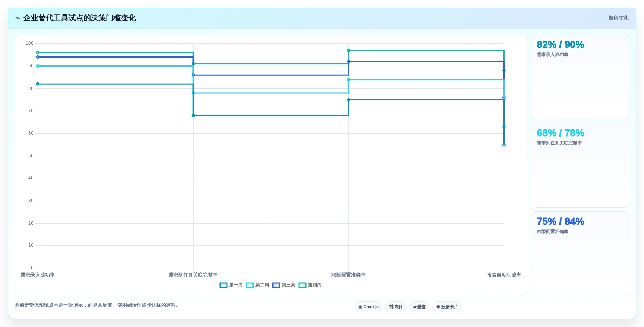Click 第一周 data point at 需求到任务关联完整率
The image size is (644, 327).
point(193,116)
